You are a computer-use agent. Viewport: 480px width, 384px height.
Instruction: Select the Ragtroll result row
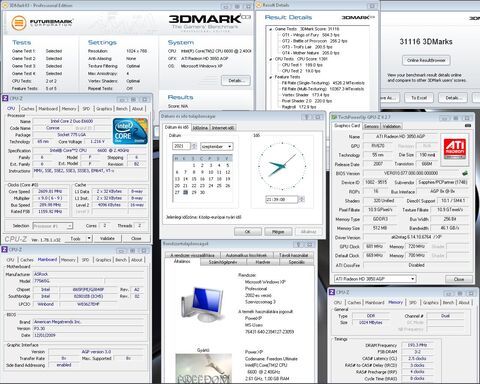(x=299, y=107)
